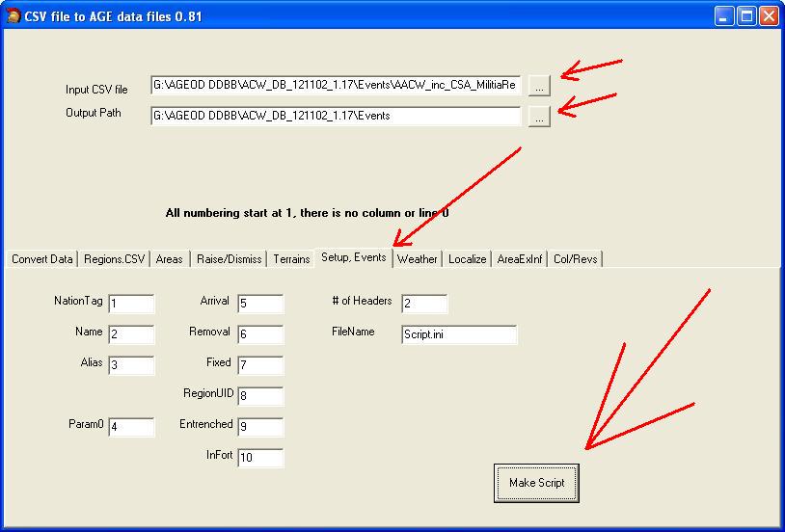Click the Input CSV file path field

tap(336, 86)
